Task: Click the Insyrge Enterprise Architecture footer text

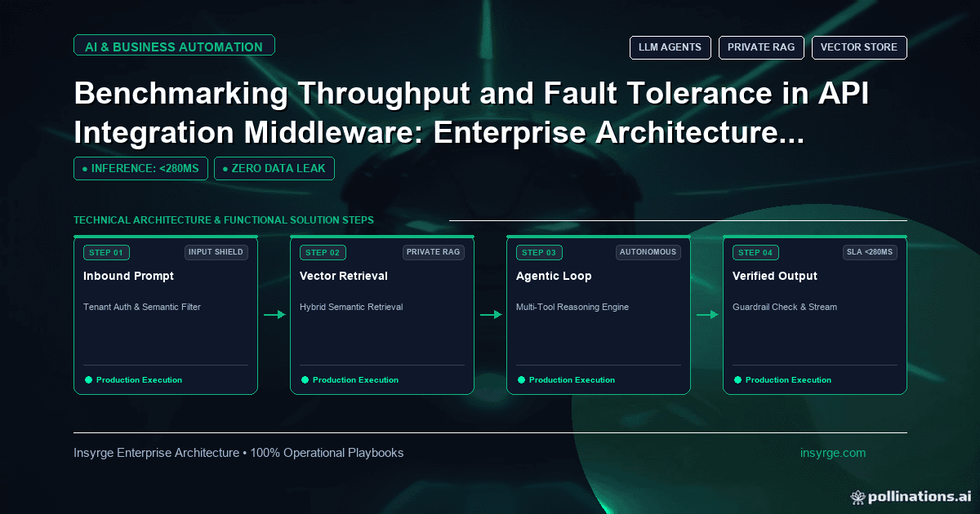Action: coord(238,453)
